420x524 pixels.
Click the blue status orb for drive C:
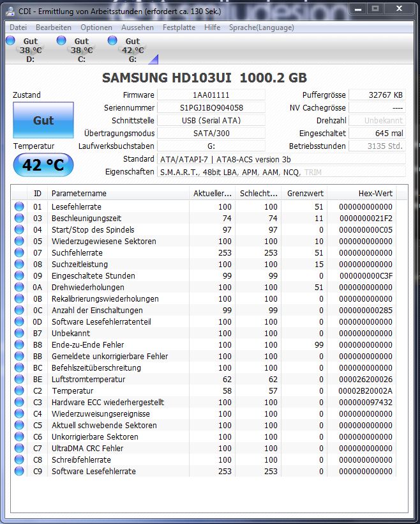pos(61,40)
